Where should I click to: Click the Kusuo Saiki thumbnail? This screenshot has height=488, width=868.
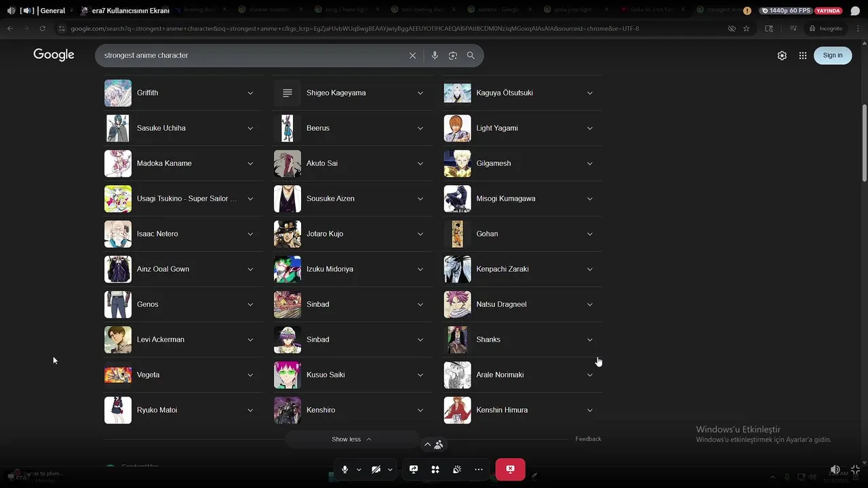[288, 375]
